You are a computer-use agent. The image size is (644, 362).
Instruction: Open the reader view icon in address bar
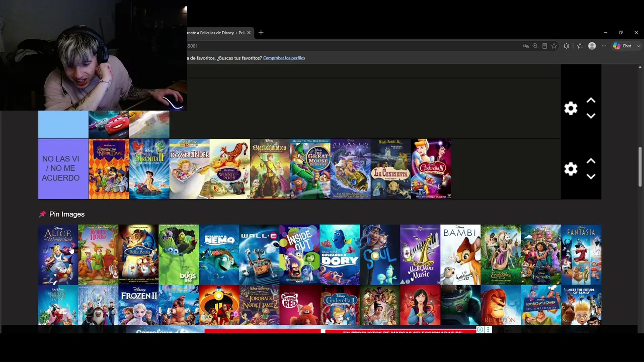point(544,46)
